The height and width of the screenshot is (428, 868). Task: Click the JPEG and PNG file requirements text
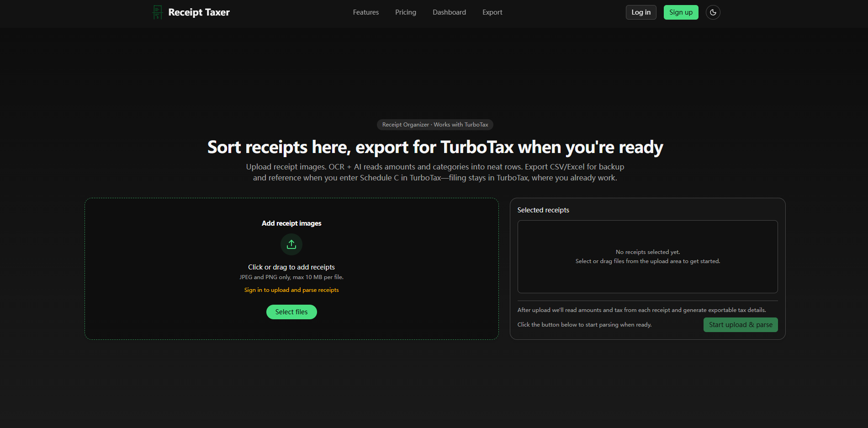291,277
